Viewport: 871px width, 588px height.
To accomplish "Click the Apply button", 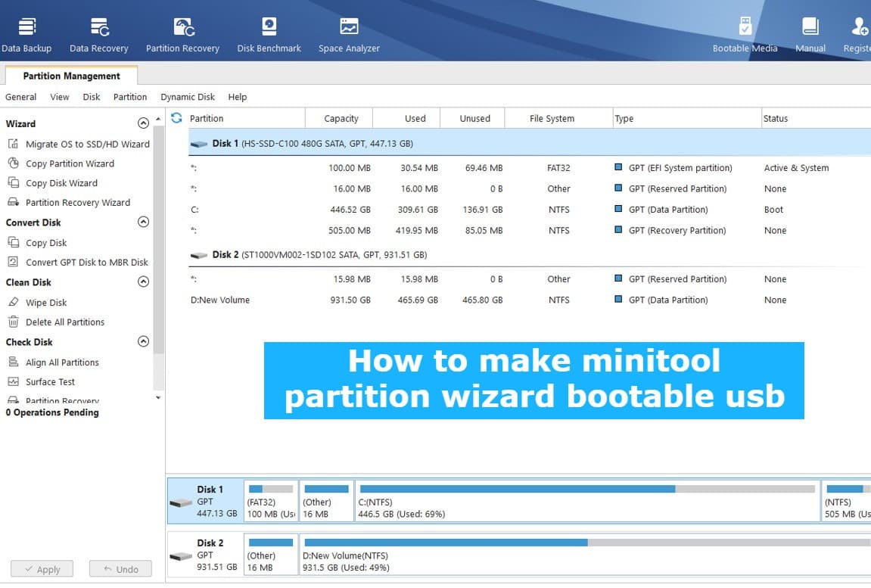I will pyautogui.click(x=42, y=568).
